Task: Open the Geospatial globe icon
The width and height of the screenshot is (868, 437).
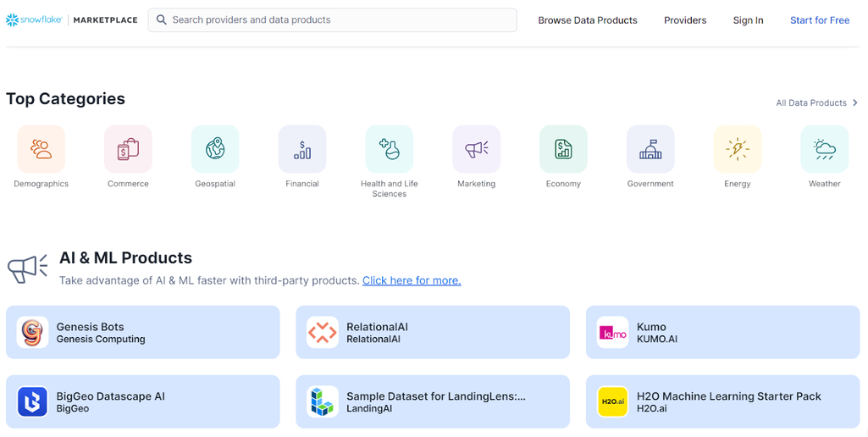Action: 215,149
